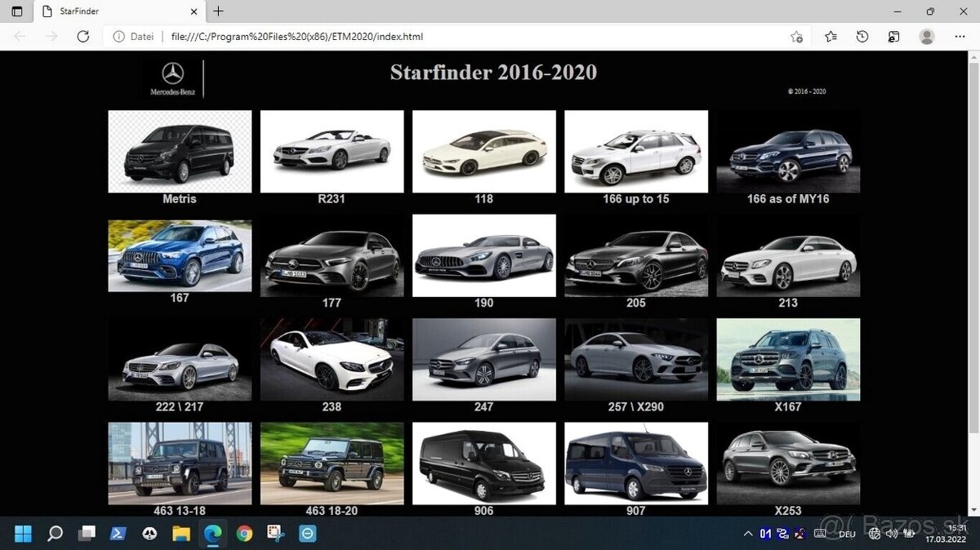
Task: Open the Metris model catalog
Action: pos(179,151)
